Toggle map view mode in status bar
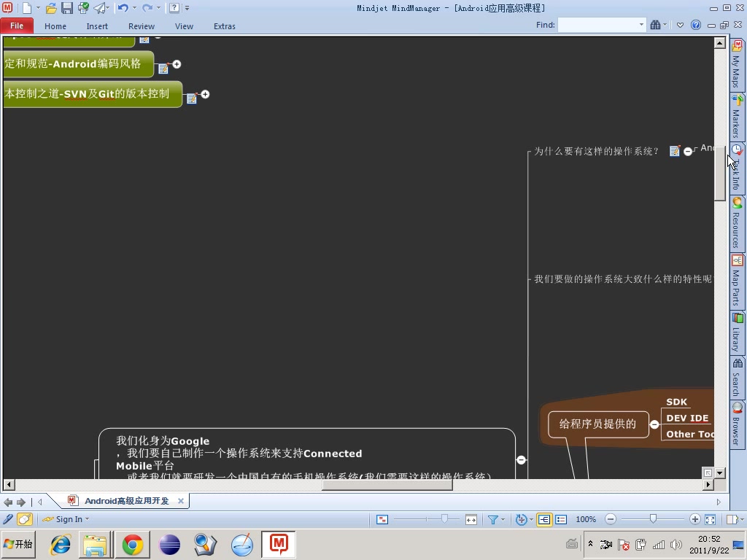Viewport: 747px width, 560px height. tap(544, 519)
